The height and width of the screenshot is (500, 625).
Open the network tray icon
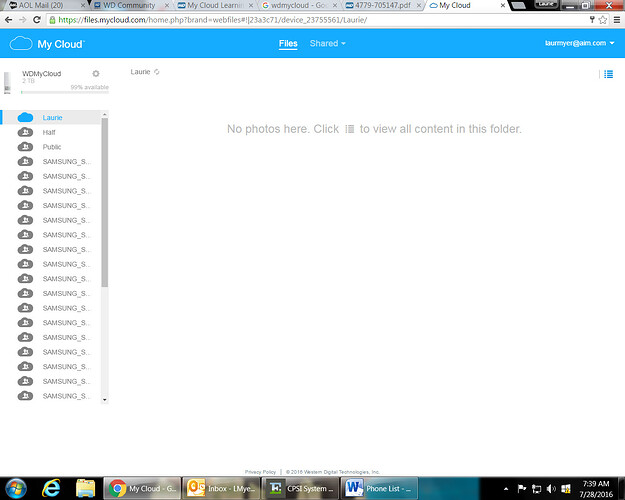coord(537,488)
